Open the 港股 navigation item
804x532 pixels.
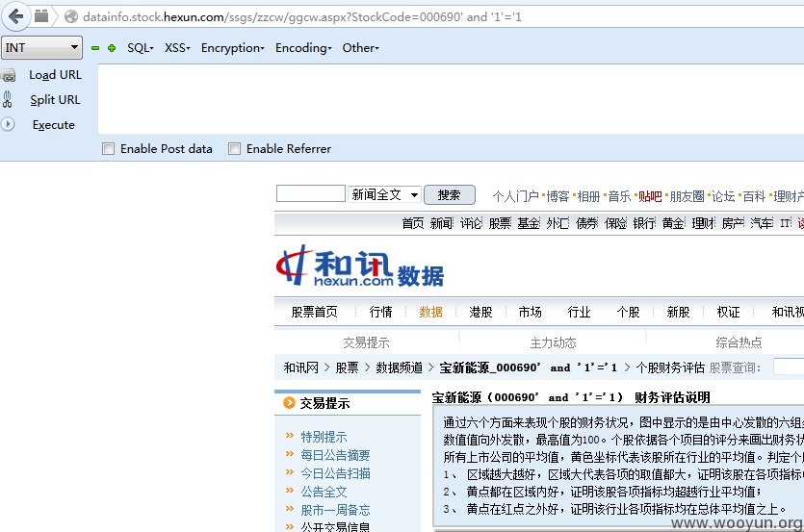[480, 312]
